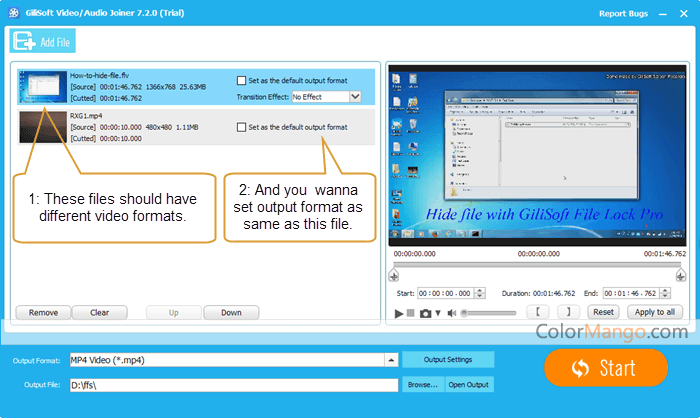Click the Start button to join files
This screenshot has height=418, width=700.
[x=605, y=368]
